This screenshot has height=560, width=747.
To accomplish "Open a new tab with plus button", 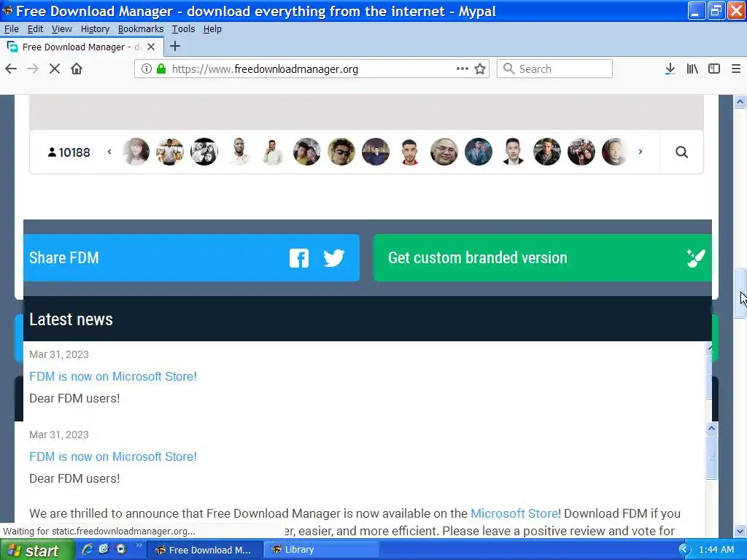I will tap(175, 46).
